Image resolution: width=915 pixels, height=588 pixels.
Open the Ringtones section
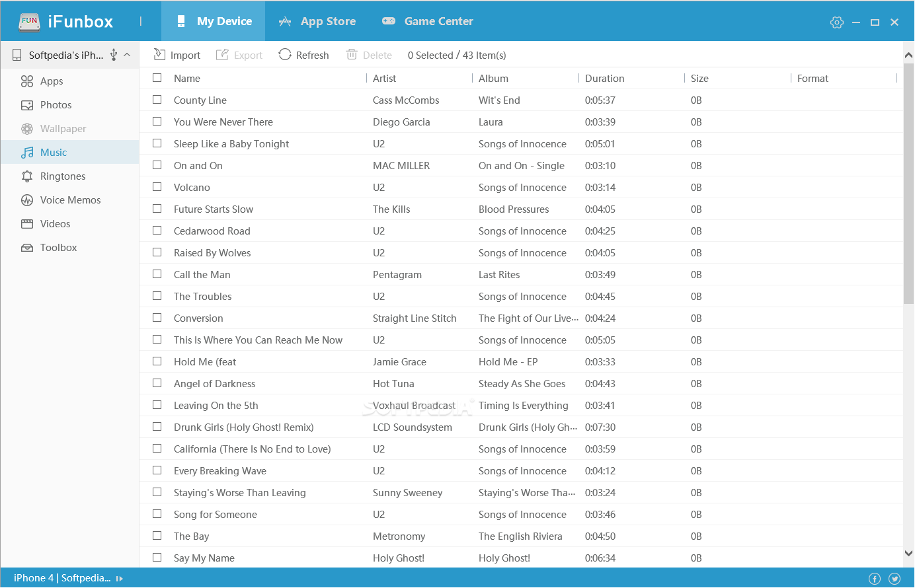click(x=69, y=176)
